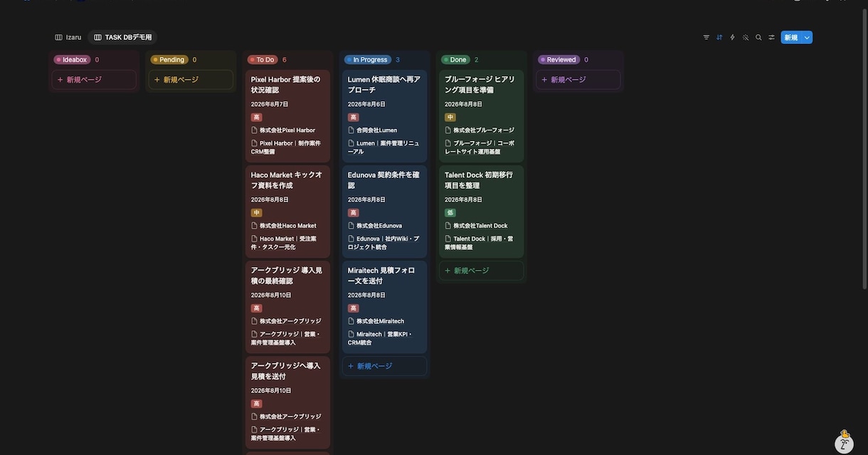Screen dimensions: 868x455
Task: Click the In Progress column header tag
Action: click(x=368, y=60)
